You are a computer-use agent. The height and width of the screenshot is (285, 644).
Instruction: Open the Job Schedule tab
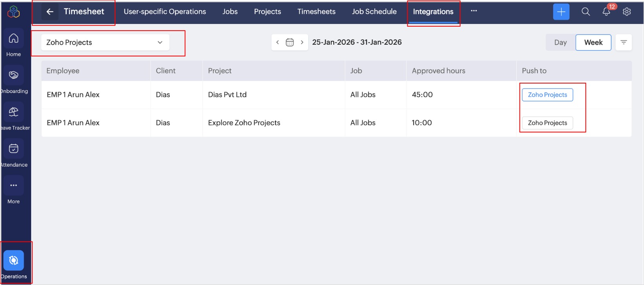(374, 12)
